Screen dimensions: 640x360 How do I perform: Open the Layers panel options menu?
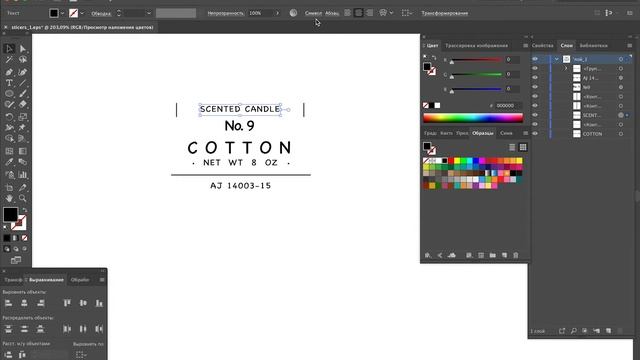coord(630,45)
